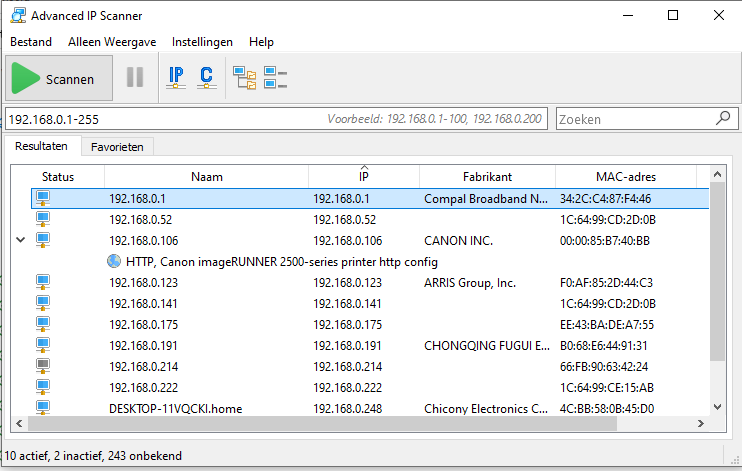Viewport: 742px width, 471px height.
Task: Click the IP range input field
Action: [x=276, y=119]
